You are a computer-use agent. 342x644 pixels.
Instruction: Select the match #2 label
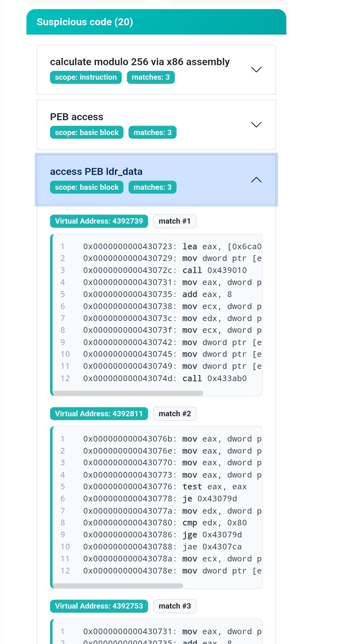pyautogui.click(x=175, y=414)
